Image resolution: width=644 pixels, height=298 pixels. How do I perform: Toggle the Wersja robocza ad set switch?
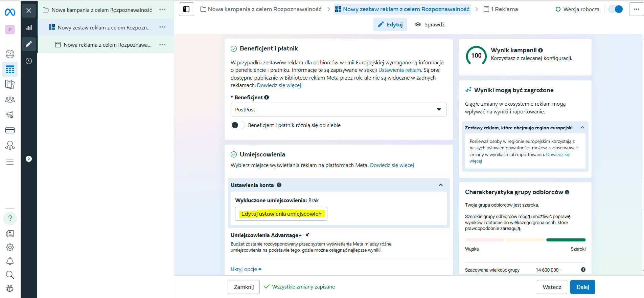point(616,9)
